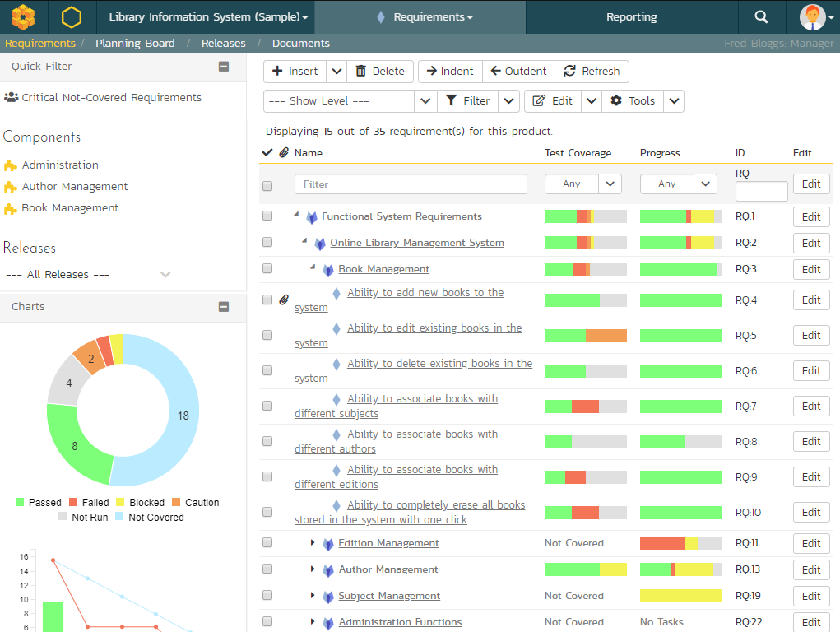Click the test coverage bar for RQ:5
Viewport: 840px width, 632px height.
pos(586,336)
